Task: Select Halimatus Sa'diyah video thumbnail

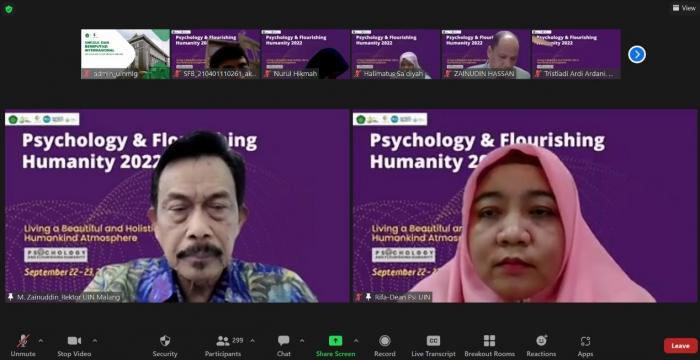Action: [x=396, y=54]
